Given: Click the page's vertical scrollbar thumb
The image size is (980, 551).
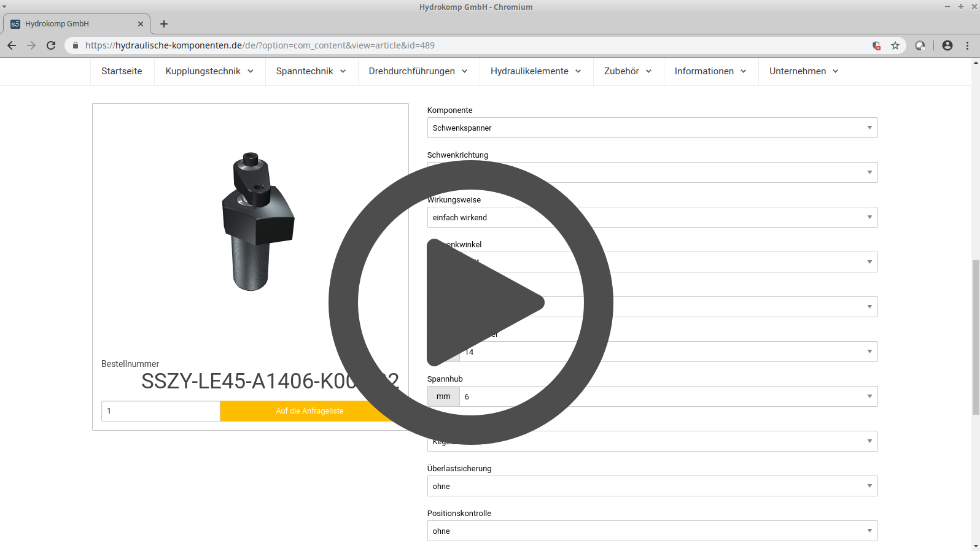Looking at the screenshot, I should 975,337.
